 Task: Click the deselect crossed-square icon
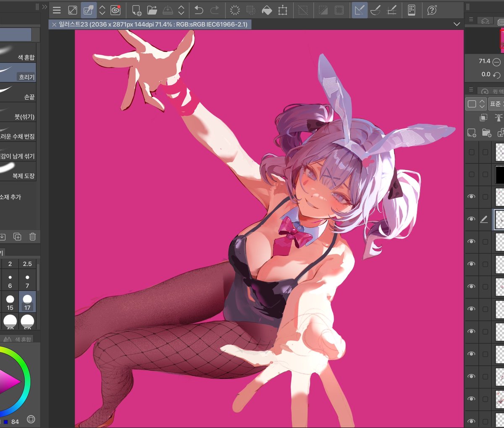[x=303, y=10]
